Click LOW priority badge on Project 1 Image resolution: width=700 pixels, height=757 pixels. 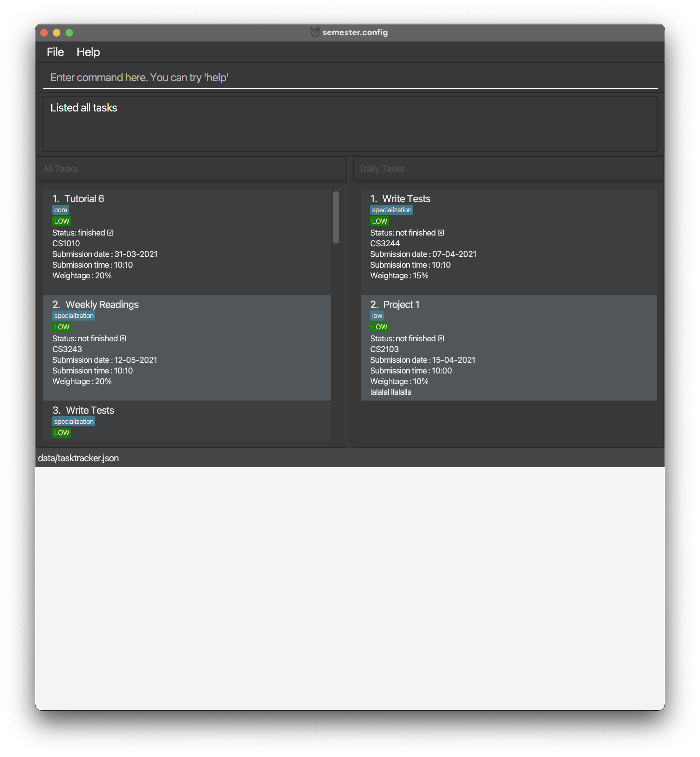(379, 327)
